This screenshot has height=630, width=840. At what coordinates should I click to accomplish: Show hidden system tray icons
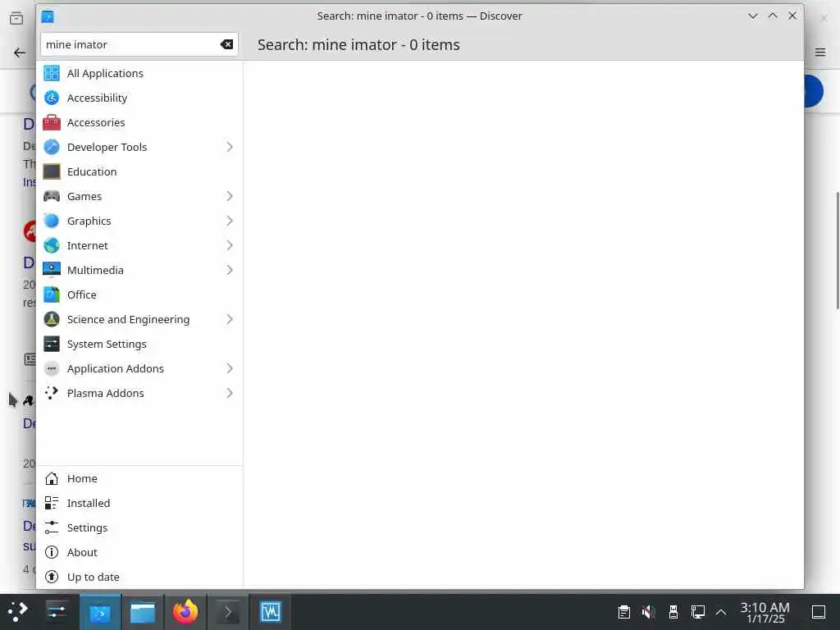point(721,612)
